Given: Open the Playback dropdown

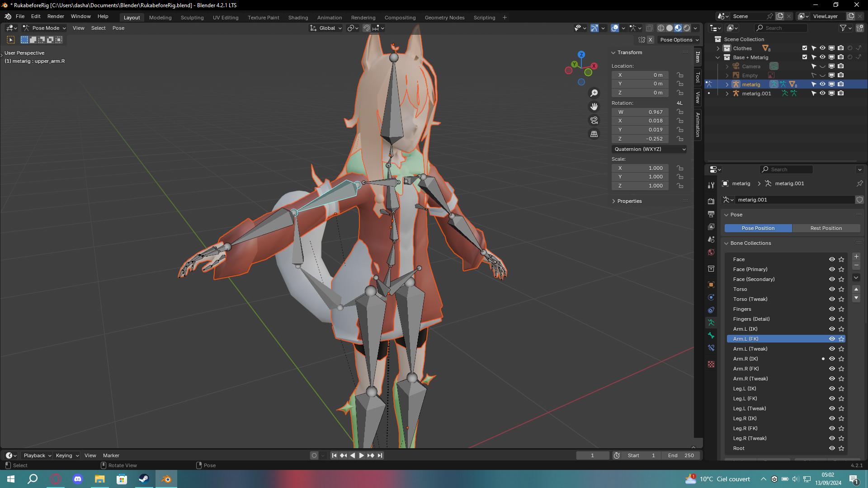Looking at the screenshot, I should pyautogui.click(x=37, y=455).
